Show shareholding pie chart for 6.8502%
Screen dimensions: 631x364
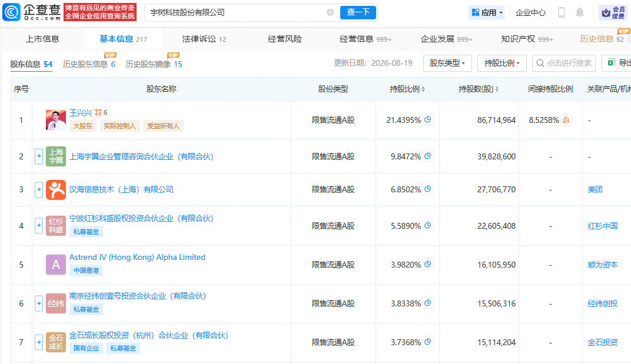pos(428,189)
